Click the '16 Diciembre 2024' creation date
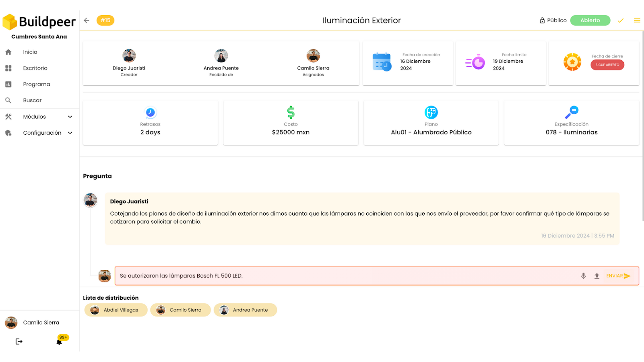 (415, 65)
